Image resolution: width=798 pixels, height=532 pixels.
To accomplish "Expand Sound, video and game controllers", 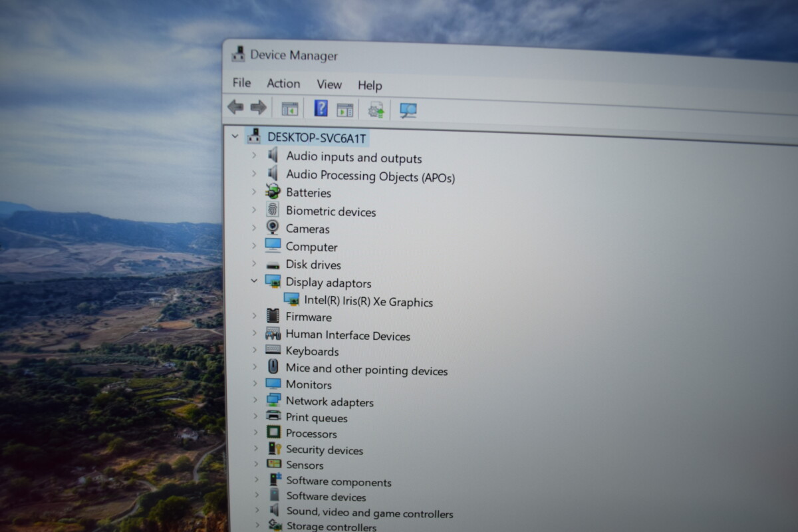I will [x=257, y=509].
